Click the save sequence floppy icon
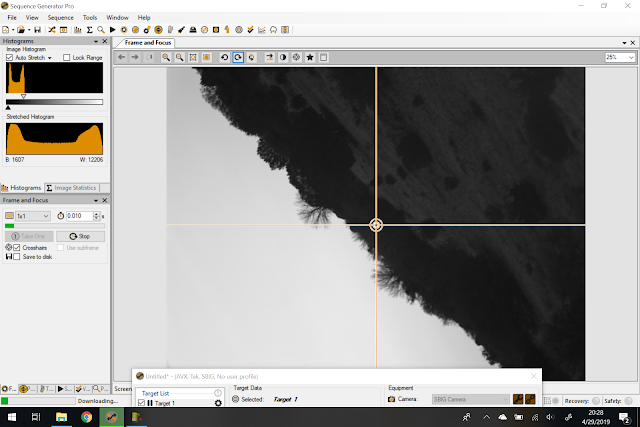This screenshot has width=640, height=427. (37, 30)
